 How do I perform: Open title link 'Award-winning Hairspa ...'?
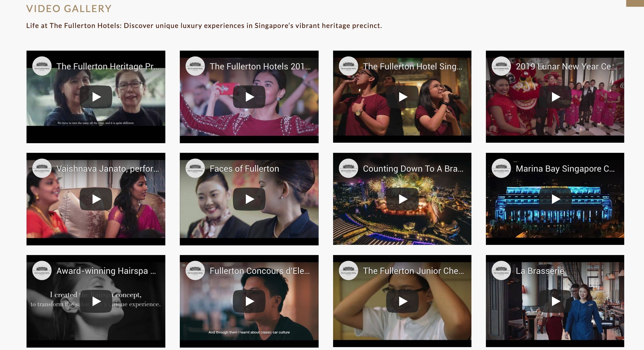pos(106,271)
